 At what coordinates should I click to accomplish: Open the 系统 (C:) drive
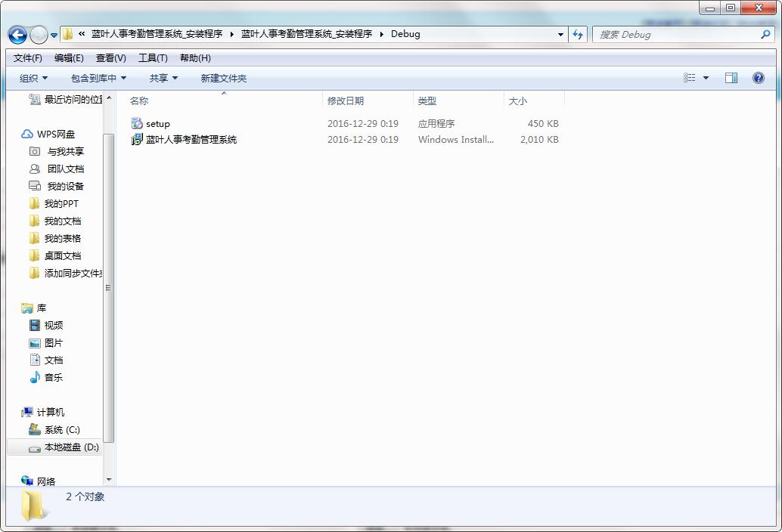(x=54, y=430)
